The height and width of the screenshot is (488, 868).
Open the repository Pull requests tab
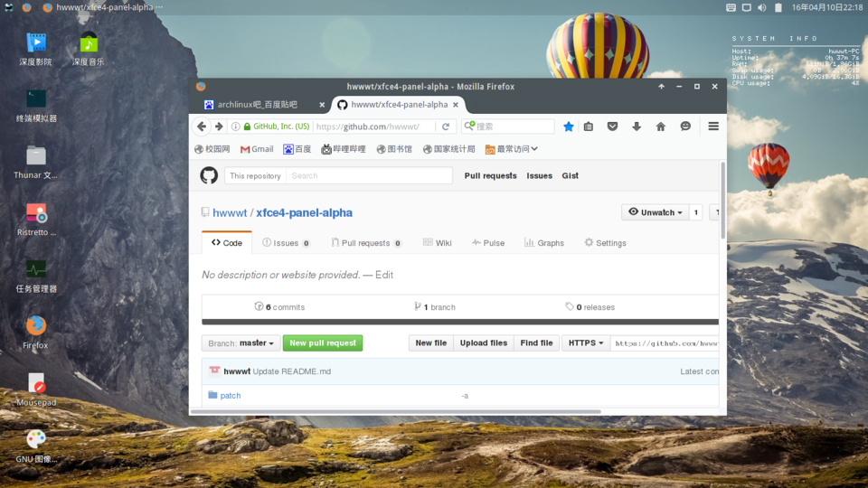366,243
